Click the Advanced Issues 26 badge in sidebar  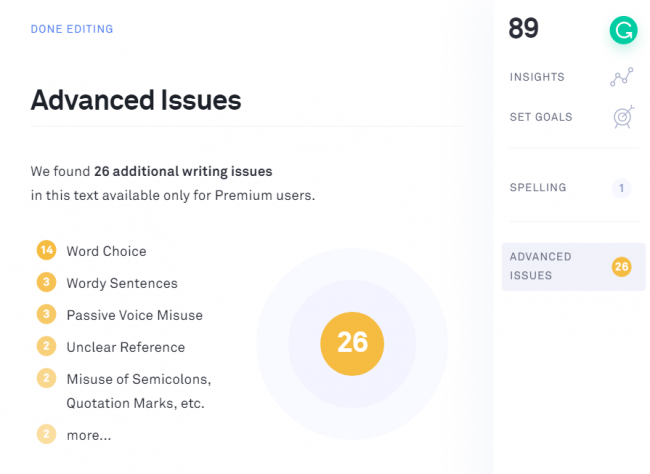point(621,266)
